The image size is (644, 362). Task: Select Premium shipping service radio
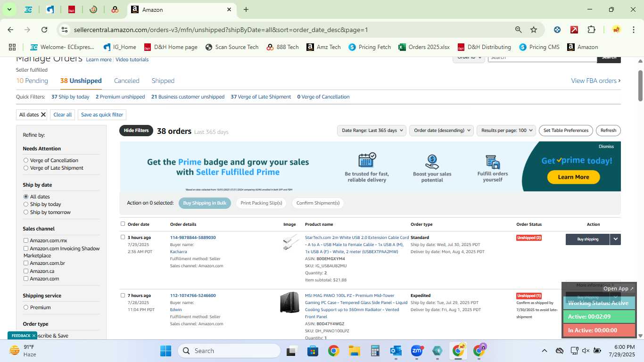coord(25,307)
